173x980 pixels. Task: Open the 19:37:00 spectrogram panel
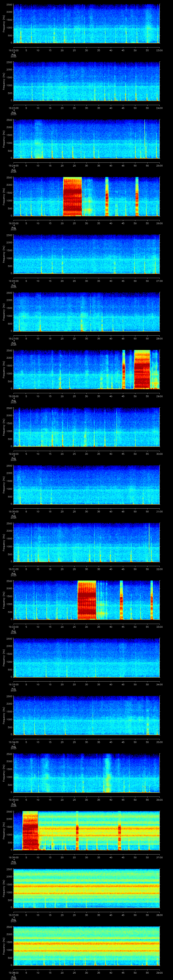click(x=86, y=888)
